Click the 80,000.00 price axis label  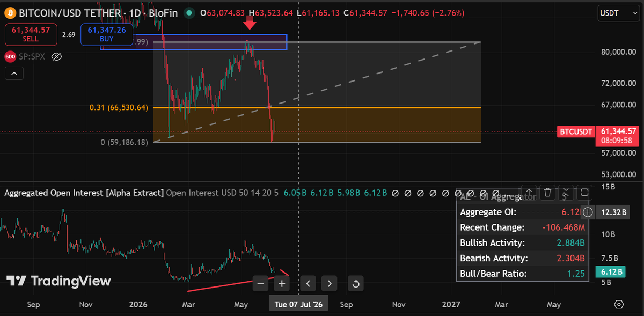(618, 52)
